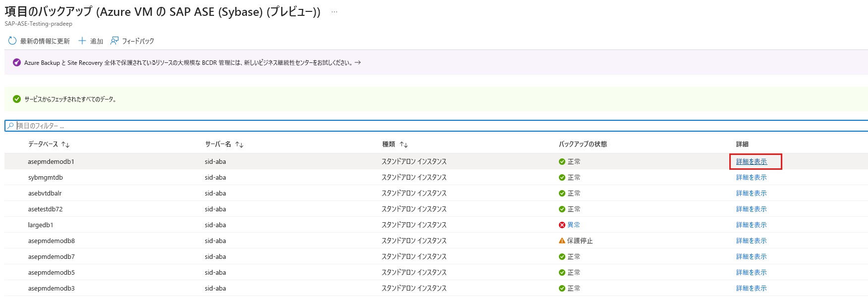Click the フィードバック button label
Screen dimensions: 868x297
click(138, 41)
